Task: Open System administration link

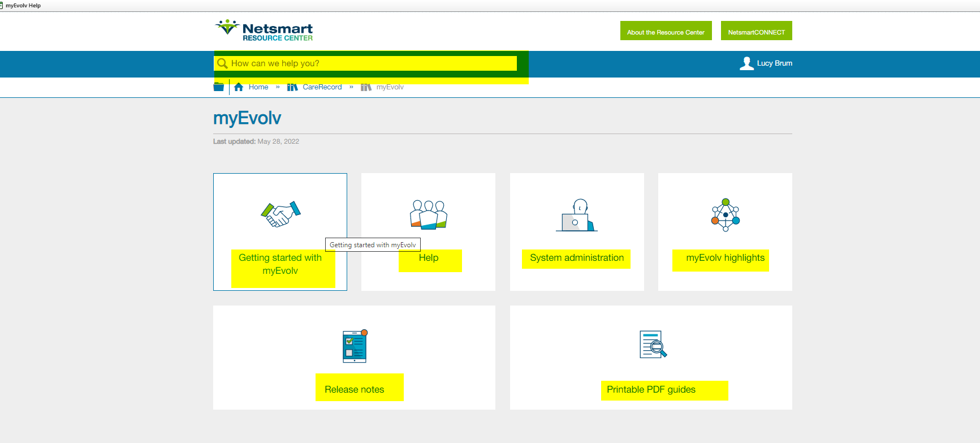Action: click(x=577, y=258)
